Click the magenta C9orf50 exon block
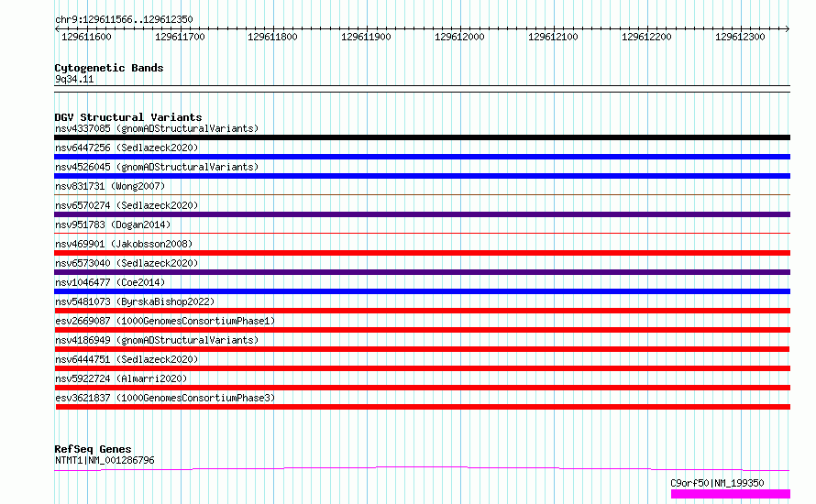 coord(731,494)
